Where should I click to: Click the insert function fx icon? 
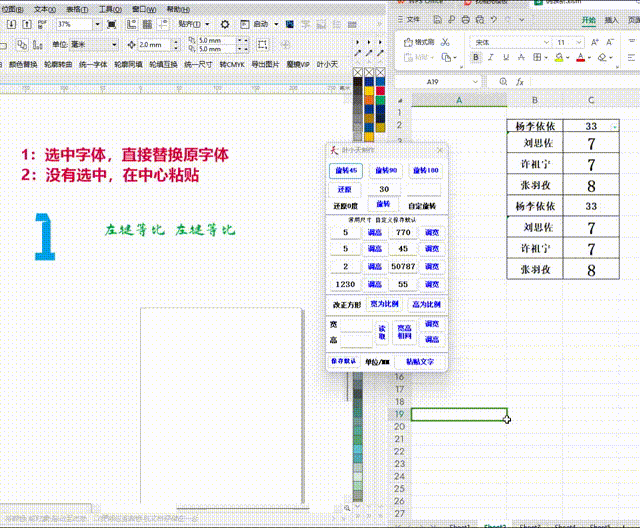coord(520,82)
